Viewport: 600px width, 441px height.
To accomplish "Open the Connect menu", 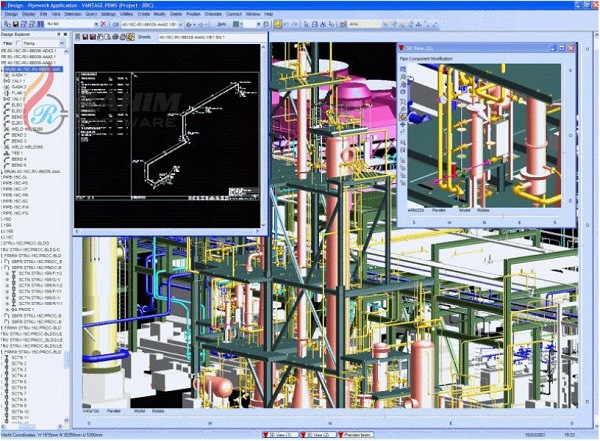I will (x=233, y=14).
